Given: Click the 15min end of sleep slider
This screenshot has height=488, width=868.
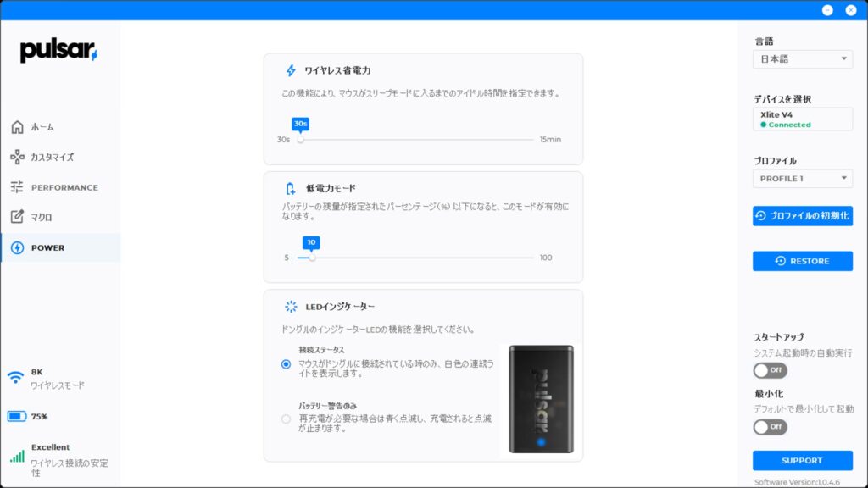Looking at the screenshot, I should [550, 140].
